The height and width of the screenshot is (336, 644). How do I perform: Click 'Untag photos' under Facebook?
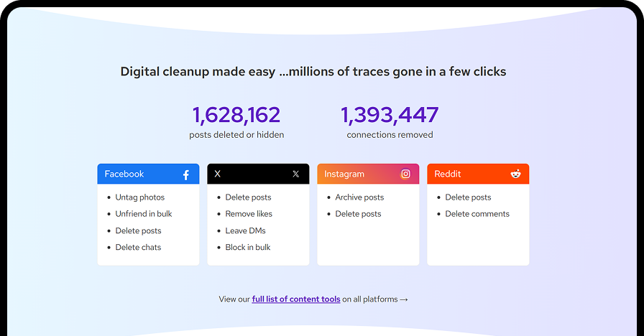click(x=139, y=197)
